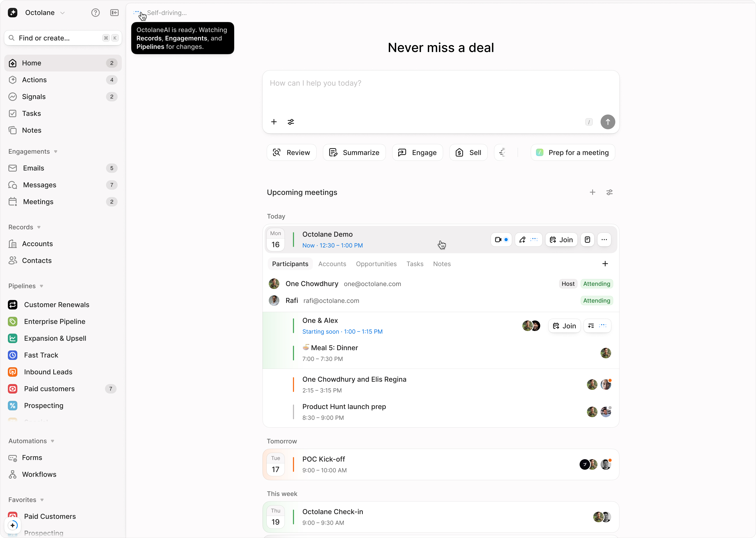Open the notes icon next to Join button
Viewport: 756px width, 538px height.
click(x=587, y=240)
